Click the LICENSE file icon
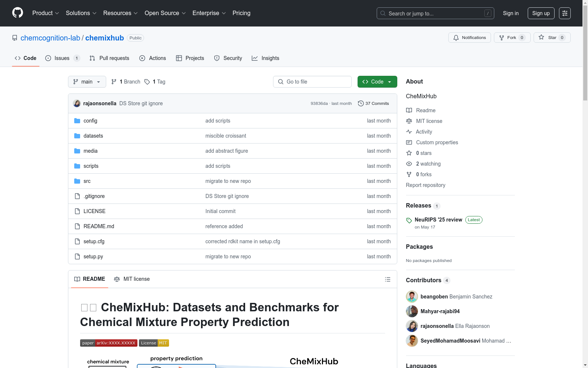Screen dimensions: 588x368 click(x=77, y=211)
